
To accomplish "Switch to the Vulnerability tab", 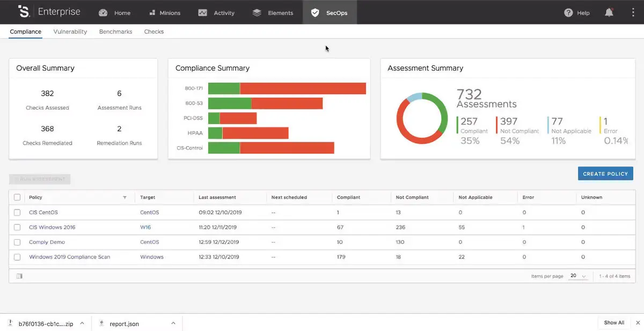I will [x=70, y=32].
